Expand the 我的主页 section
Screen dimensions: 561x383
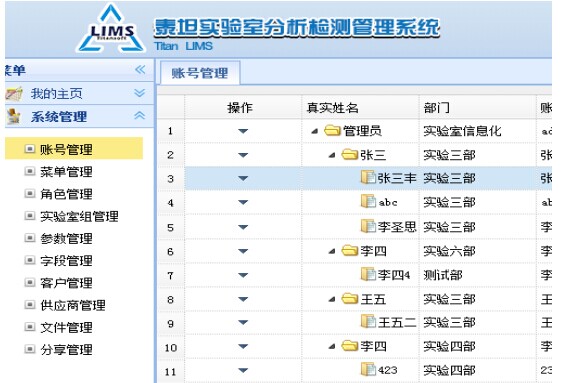point(139,93)
